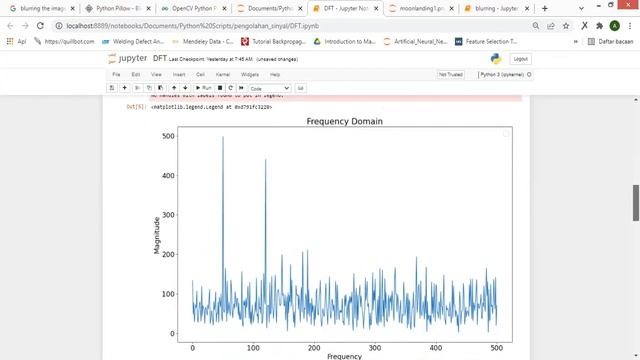Open the File menu in Jupyter
This screenshot has width=640, height=360.
116,75
